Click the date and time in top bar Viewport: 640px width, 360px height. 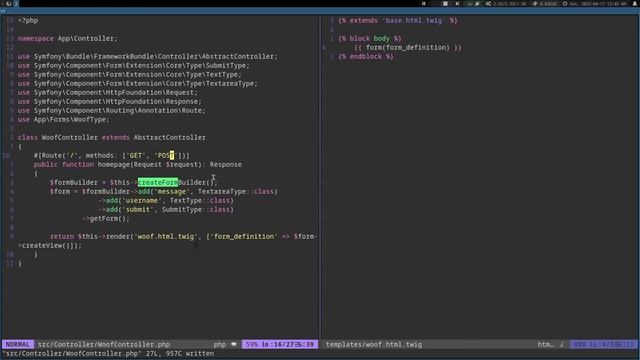tap(599, 4)
